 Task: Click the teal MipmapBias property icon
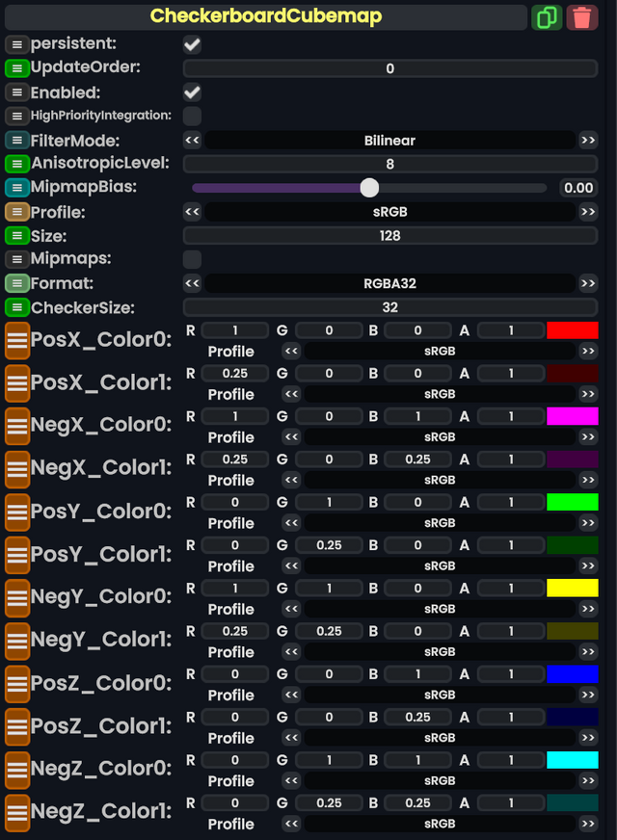[14, 187]
